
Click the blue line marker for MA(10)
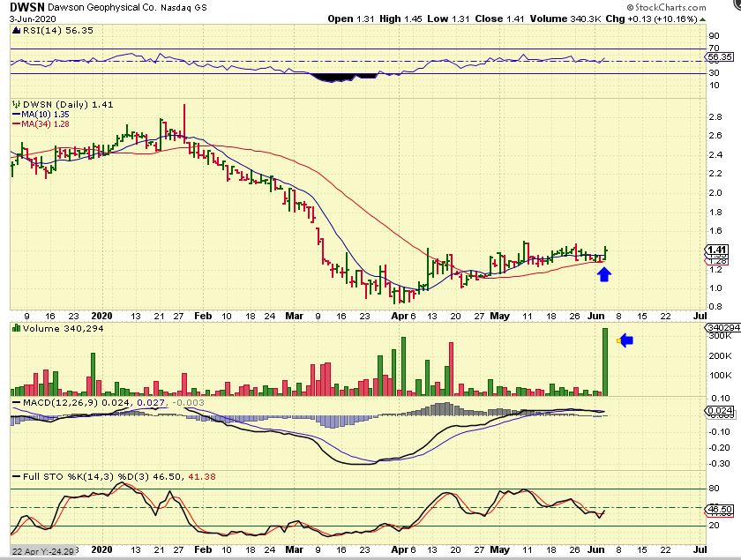coord(16,115)
